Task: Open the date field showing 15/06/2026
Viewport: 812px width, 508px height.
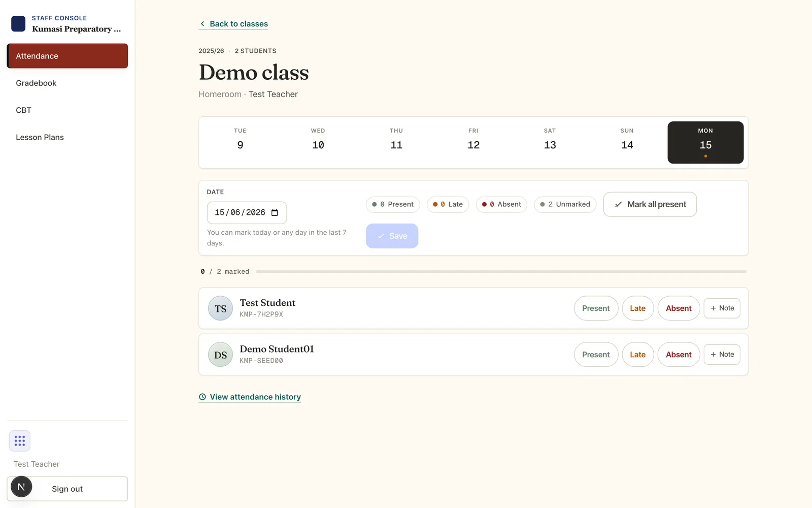Action: [x=247, y=213]
